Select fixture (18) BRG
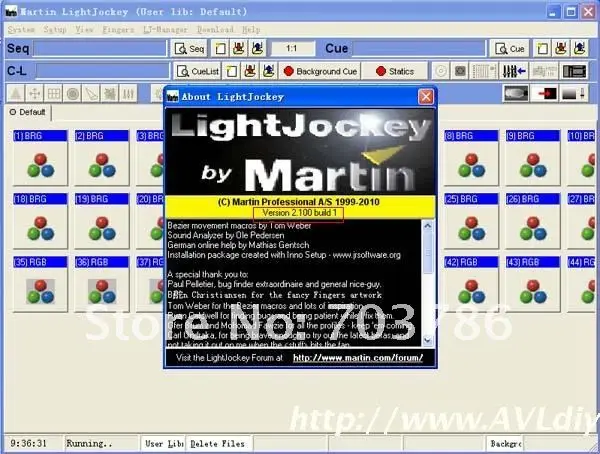Viewport: 600px width, 454px height. (x=40, y=221)
